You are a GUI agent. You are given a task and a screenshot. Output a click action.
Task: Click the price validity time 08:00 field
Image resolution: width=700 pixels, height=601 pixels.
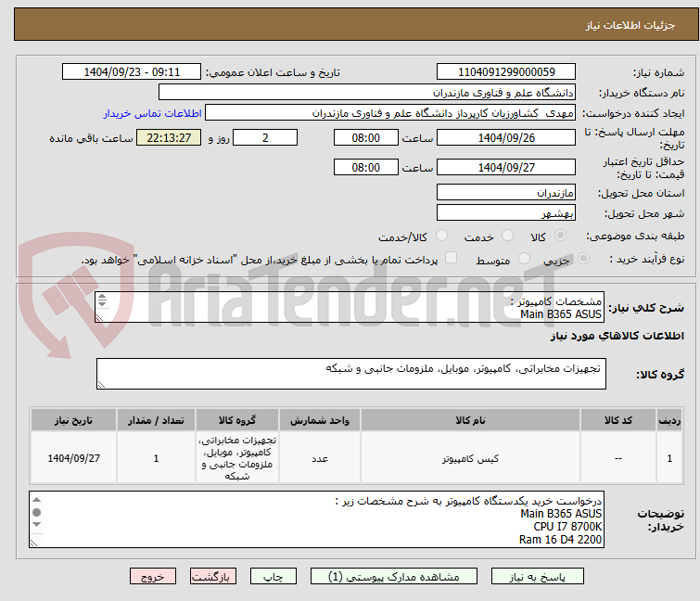click(x=365, y=168)
